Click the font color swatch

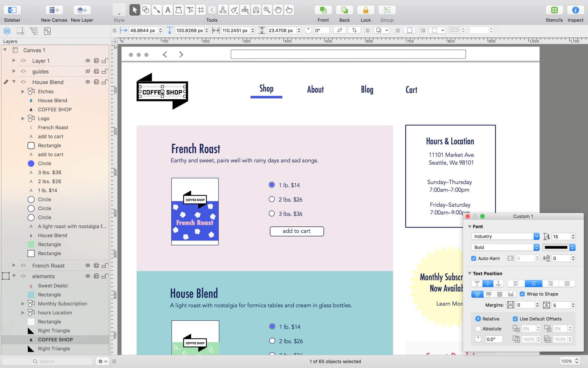556,247
